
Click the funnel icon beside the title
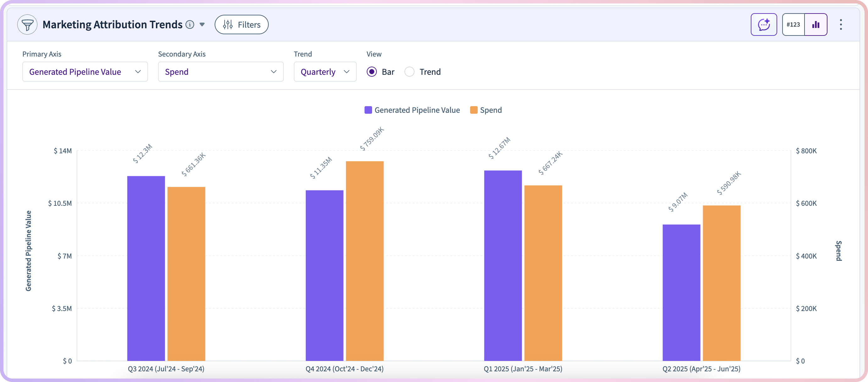pos(27,25)
